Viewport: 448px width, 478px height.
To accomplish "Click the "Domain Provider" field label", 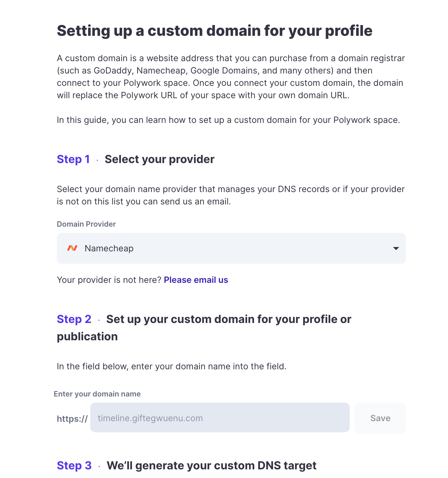I will tap(86, 224).
